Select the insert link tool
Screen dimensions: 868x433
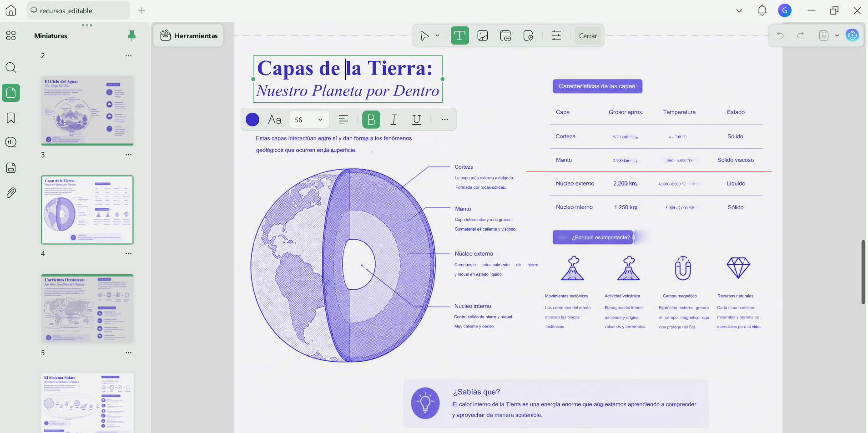(x=505, y=35)
